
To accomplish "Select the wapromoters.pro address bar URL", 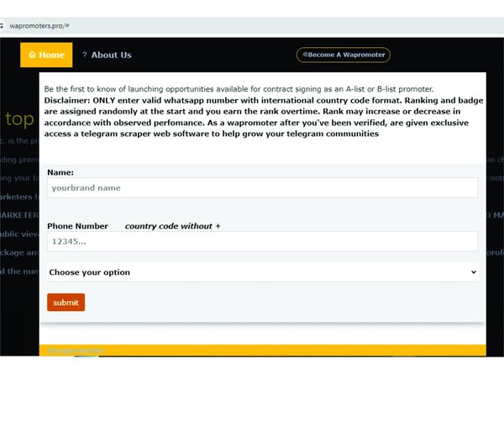I will (x=39, y=26).
